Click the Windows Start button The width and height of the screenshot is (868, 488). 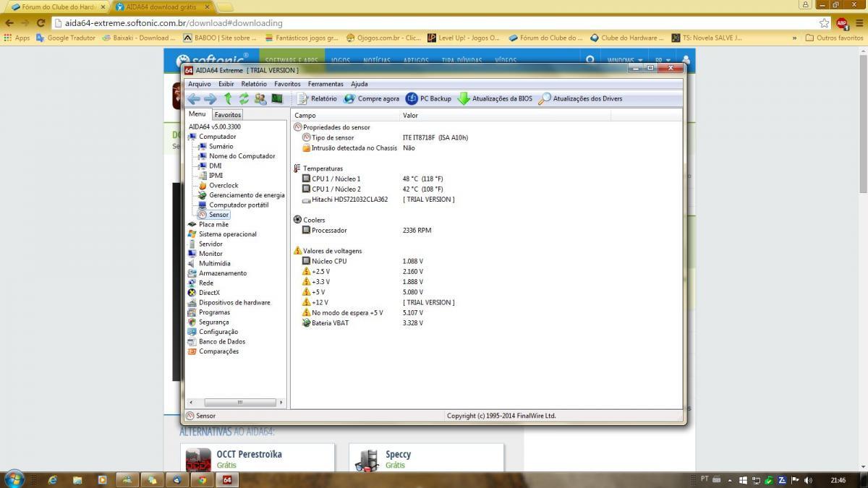tap(14, 479)
